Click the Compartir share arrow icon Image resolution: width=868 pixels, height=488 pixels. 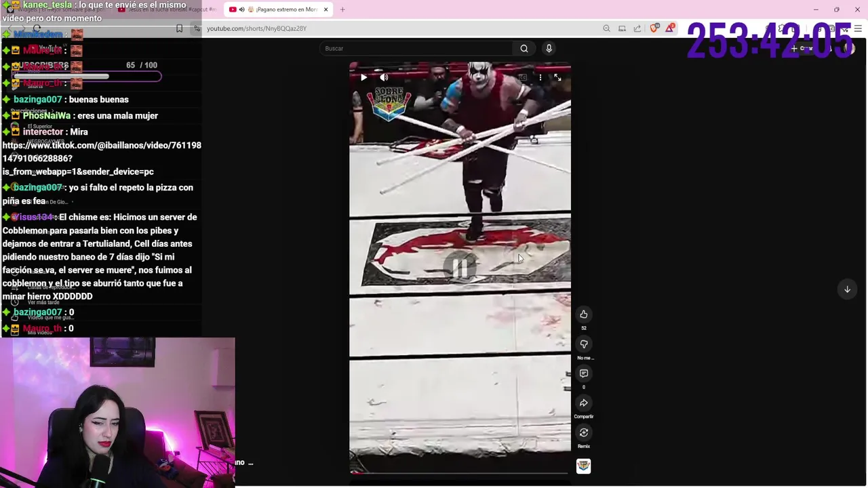click(x=584, y=403)
